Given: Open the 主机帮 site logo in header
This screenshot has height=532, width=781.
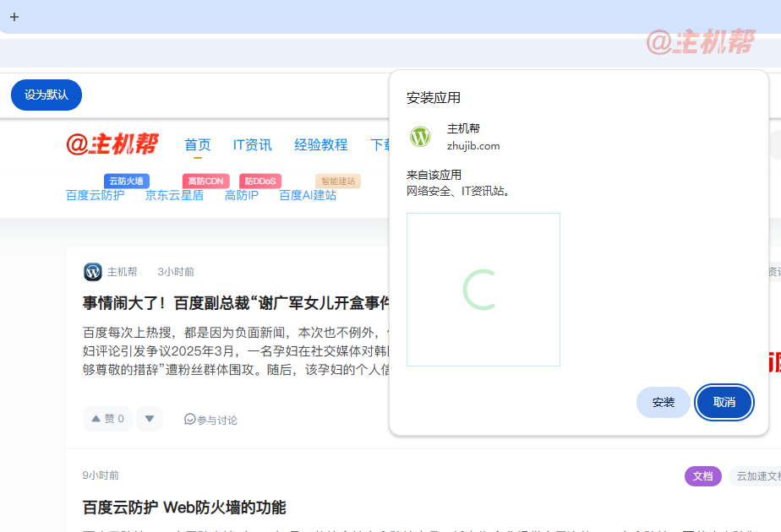Looking at the screenshot, I should pos(112,144).
